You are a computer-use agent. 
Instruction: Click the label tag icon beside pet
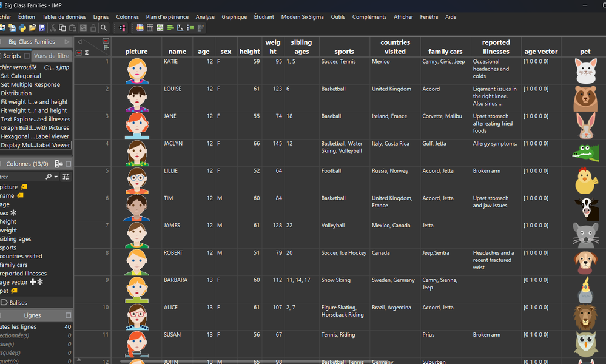tap(15, 291)
